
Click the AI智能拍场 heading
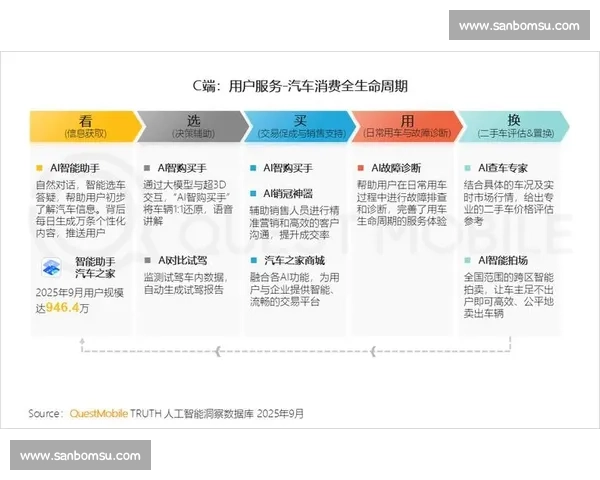pyautogui.click(x=503, y=261)
